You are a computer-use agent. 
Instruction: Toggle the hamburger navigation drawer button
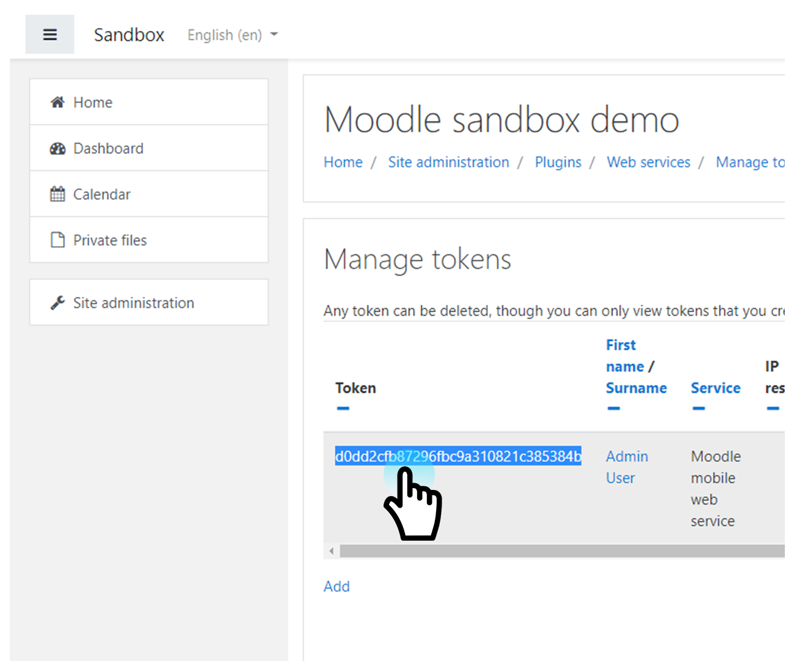click(49, 35)
